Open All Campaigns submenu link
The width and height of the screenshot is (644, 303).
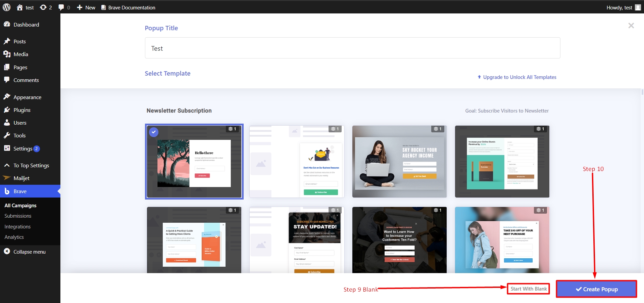coord(20,205)
